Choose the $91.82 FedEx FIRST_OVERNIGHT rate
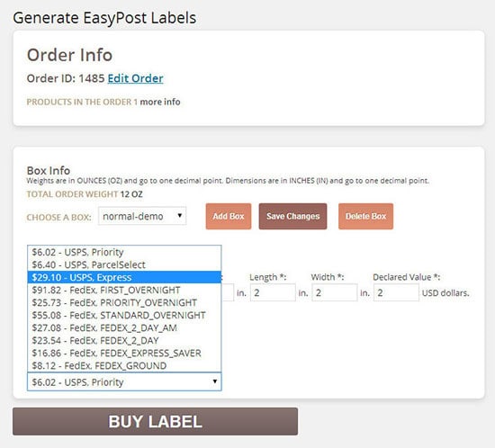The height and width of the screenshot is (448, 495). point(124,290)
